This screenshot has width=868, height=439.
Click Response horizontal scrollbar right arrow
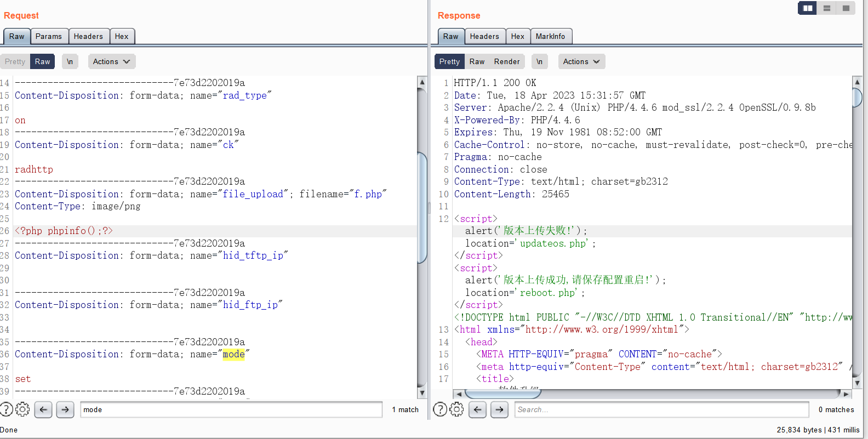tap(846, 394)
